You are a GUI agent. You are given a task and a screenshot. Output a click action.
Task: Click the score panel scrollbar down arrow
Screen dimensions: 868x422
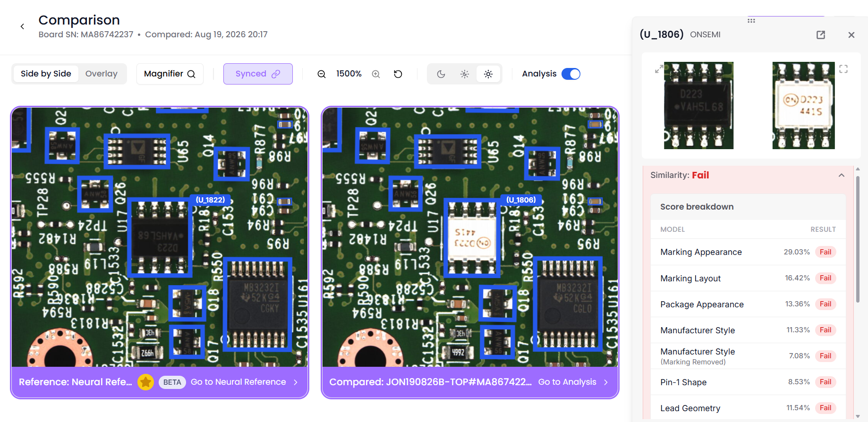tap(858, 416)
